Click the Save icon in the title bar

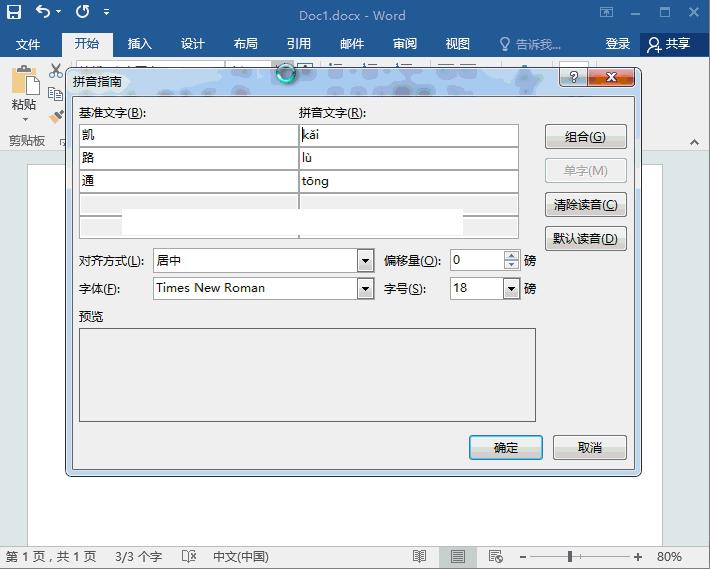click(14, 12)
